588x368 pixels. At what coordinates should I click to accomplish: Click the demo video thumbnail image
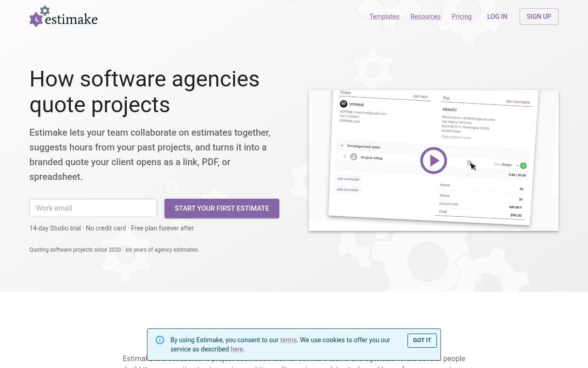pos(434,161)
